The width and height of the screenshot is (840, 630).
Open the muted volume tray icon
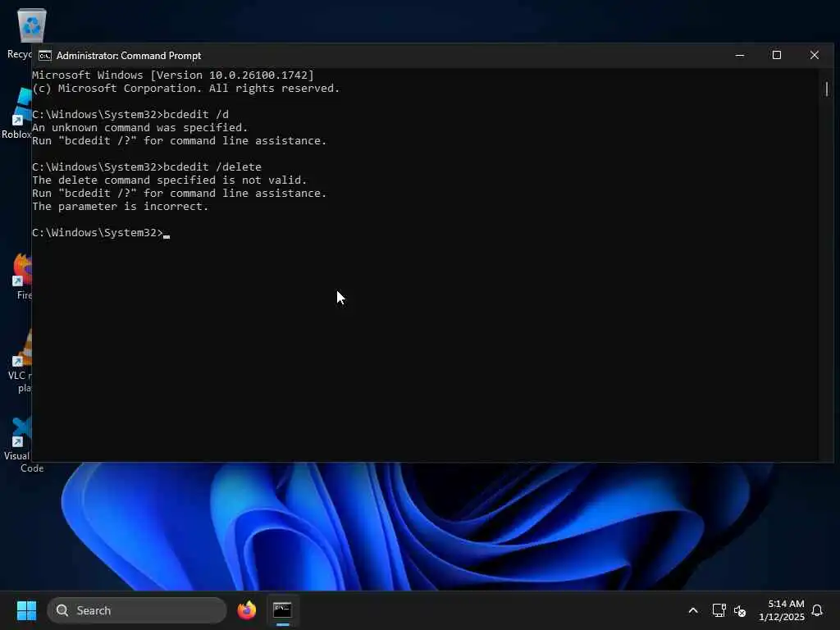tap(740, 610)
